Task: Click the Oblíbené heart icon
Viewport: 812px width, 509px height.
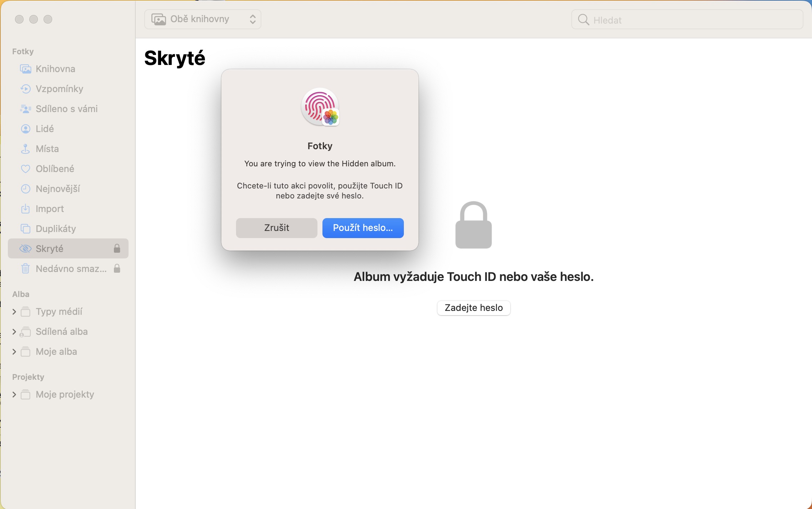Action: (x=25, y=169)
